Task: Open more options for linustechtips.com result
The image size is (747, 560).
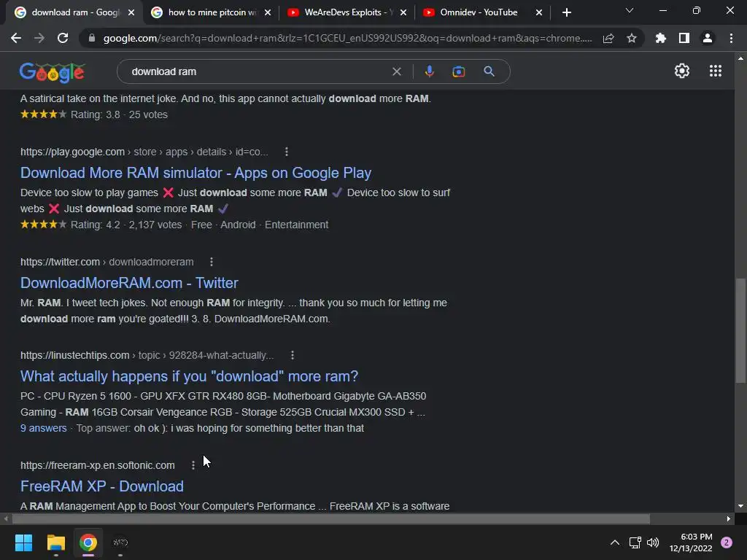Action: pyautogui.click(x=293, y=355)
